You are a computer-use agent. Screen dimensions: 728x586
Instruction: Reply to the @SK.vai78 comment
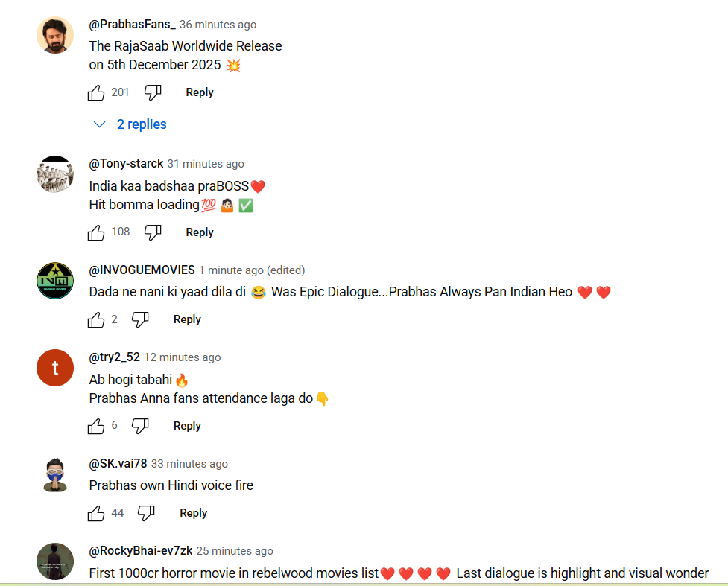click(x=193, y=513)
